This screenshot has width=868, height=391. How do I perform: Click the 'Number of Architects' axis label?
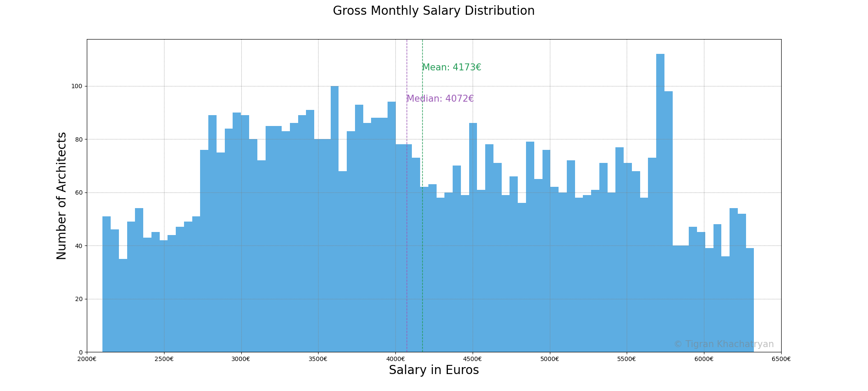click(62, 196)
